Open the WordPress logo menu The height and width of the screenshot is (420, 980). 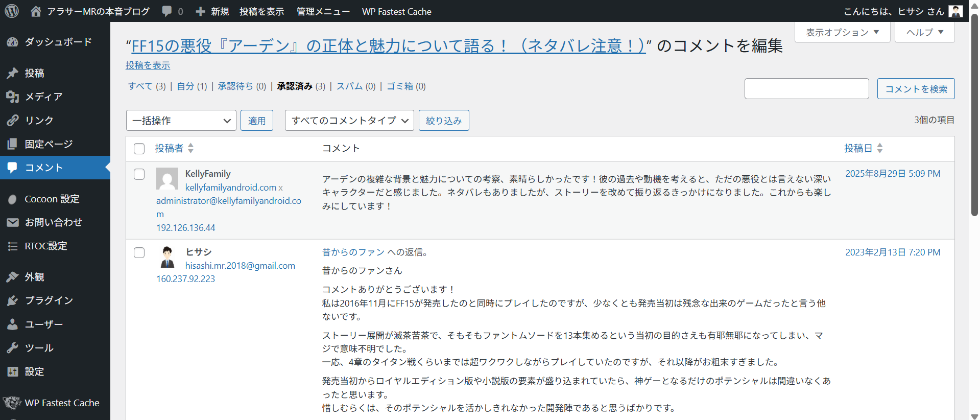[12, 11]
